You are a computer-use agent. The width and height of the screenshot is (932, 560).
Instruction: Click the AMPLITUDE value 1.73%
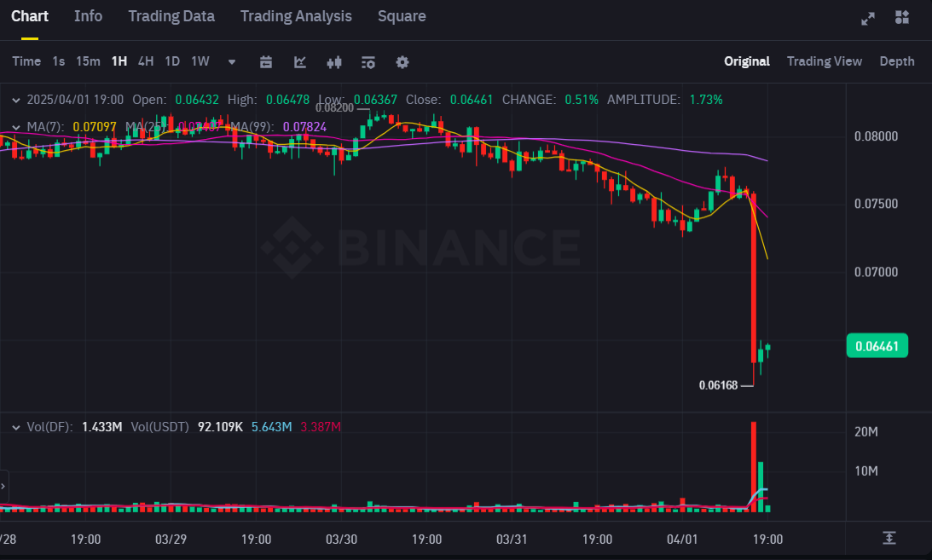click(706, 100)
